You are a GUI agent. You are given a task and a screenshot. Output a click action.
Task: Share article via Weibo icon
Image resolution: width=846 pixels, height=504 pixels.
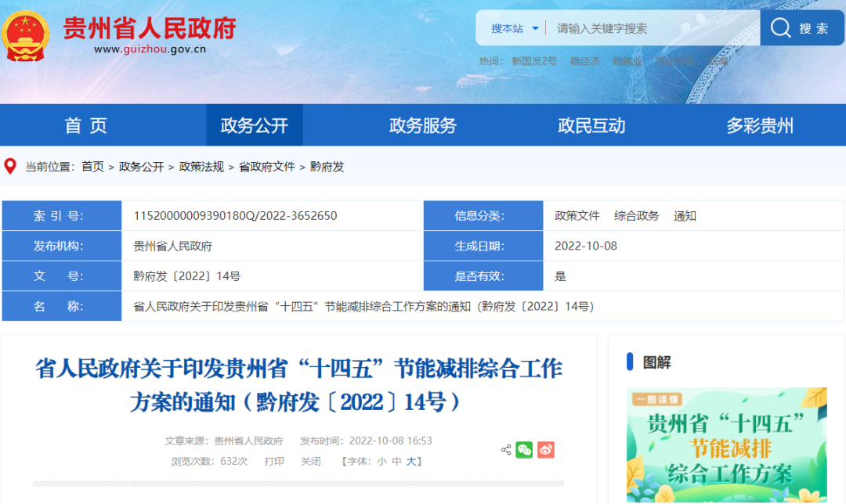(x=545, y=449)
